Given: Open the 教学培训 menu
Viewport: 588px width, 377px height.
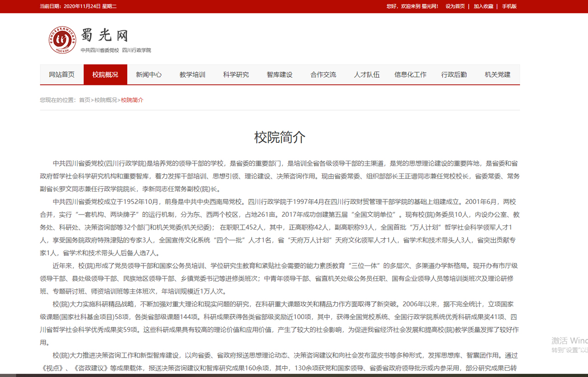Looking at the screenshot, I should [x=192, y=74].
